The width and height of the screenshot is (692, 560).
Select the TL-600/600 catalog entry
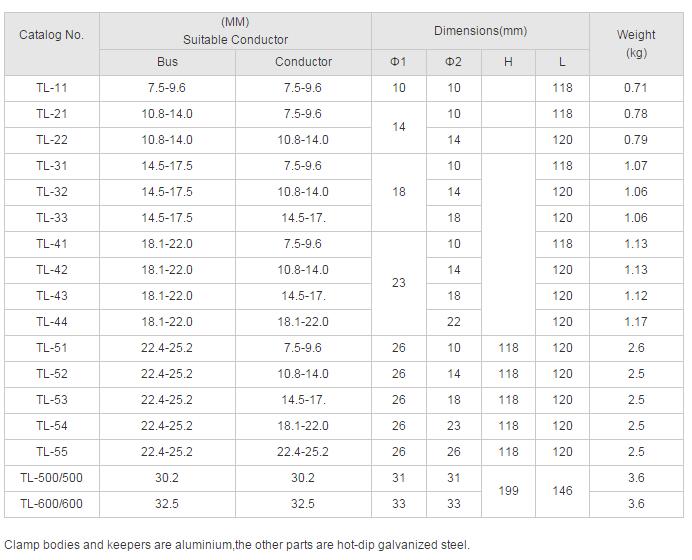pyautogui.click(x=52, y=504)
